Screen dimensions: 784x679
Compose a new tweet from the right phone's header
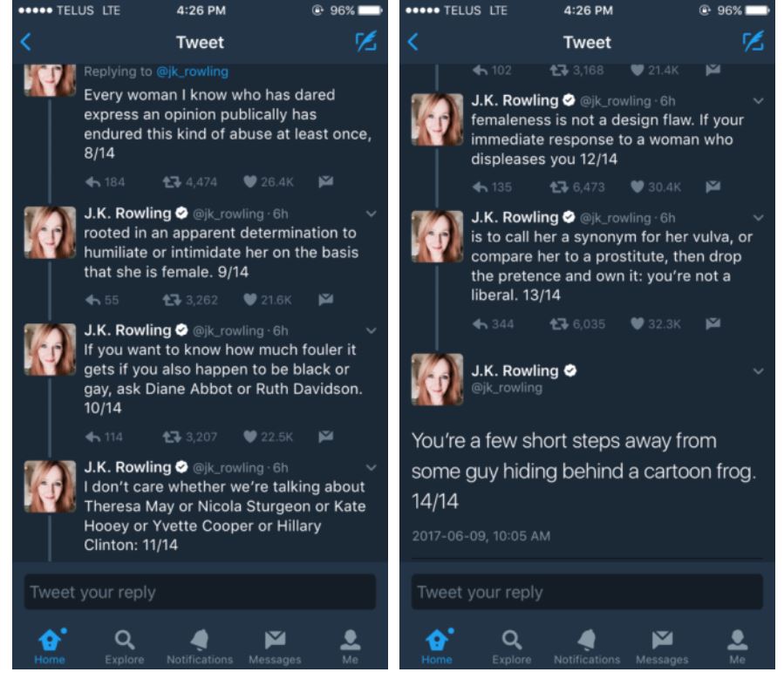point(753,42)
